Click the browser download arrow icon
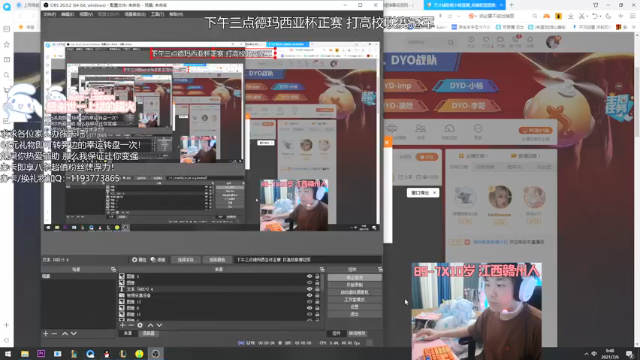640x360 pixels. [571, 16]
